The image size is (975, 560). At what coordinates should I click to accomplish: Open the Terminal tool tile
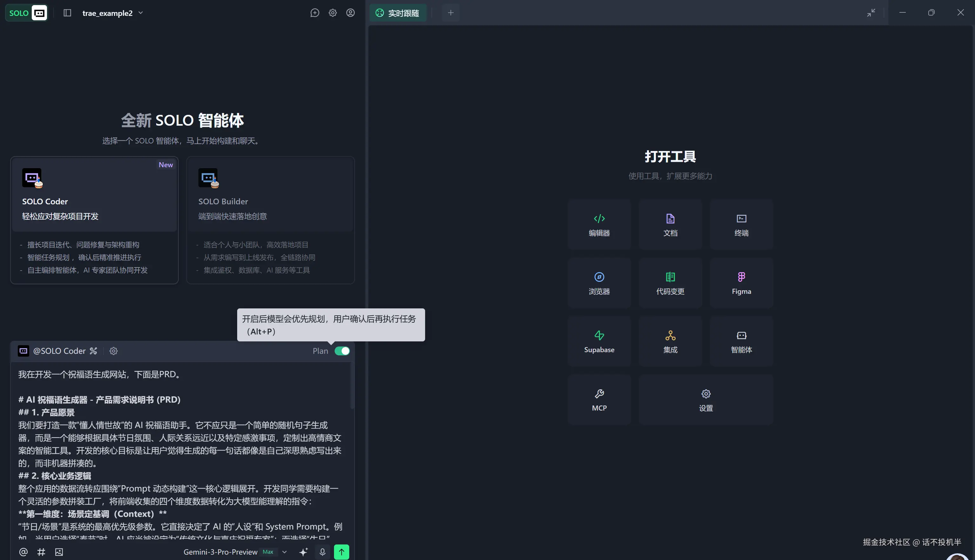[741, 225]
